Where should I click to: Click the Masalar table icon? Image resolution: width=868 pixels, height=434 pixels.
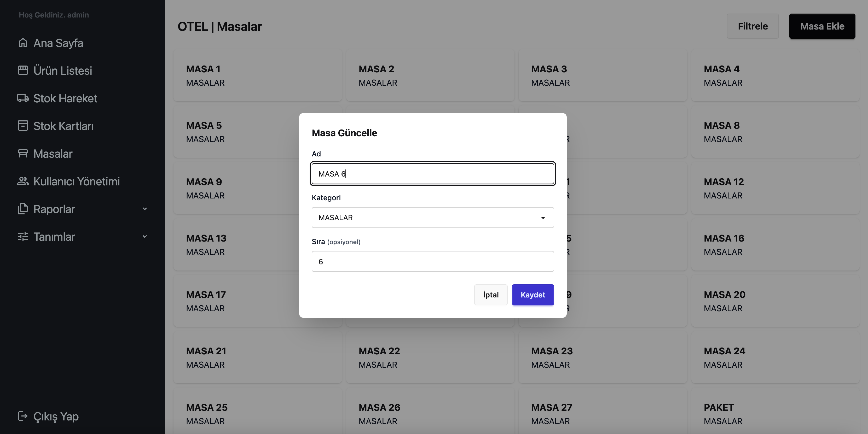(22, 154)
